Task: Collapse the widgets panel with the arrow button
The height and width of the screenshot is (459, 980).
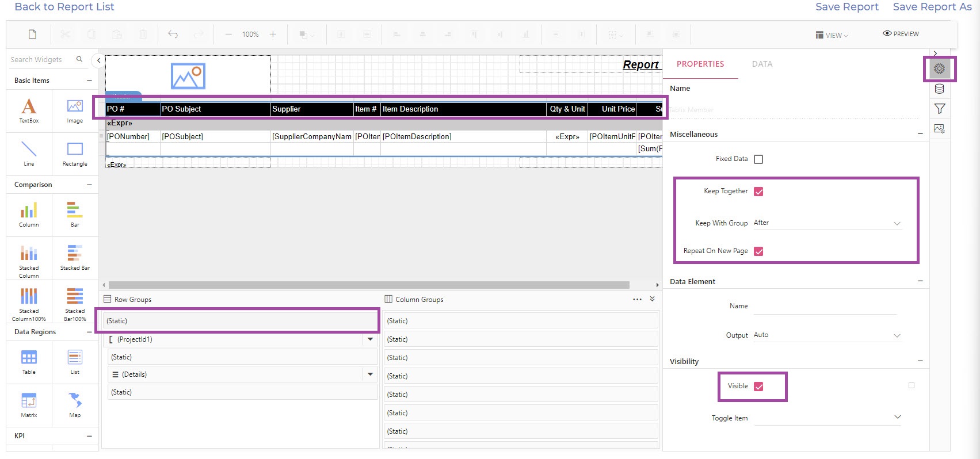Action: click(x=98, y=60)
